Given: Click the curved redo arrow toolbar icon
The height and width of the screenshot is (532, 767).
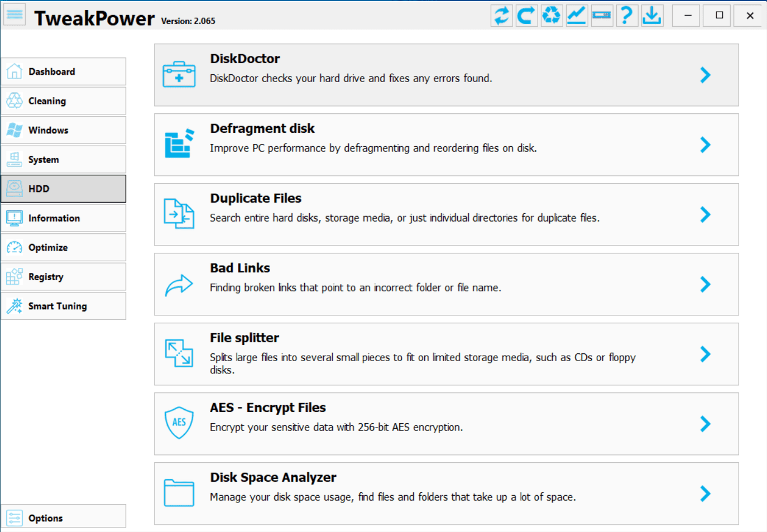Looking at the screenshot, I should 526,15.
